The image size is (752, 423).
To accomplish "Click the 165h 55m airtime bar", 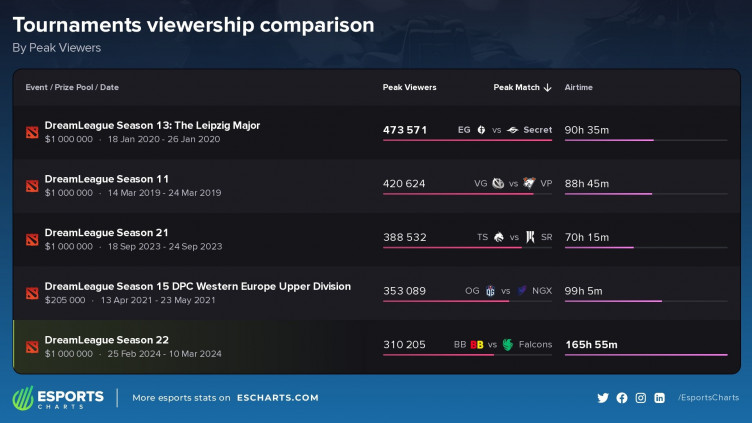I will [x=646, y=355].
